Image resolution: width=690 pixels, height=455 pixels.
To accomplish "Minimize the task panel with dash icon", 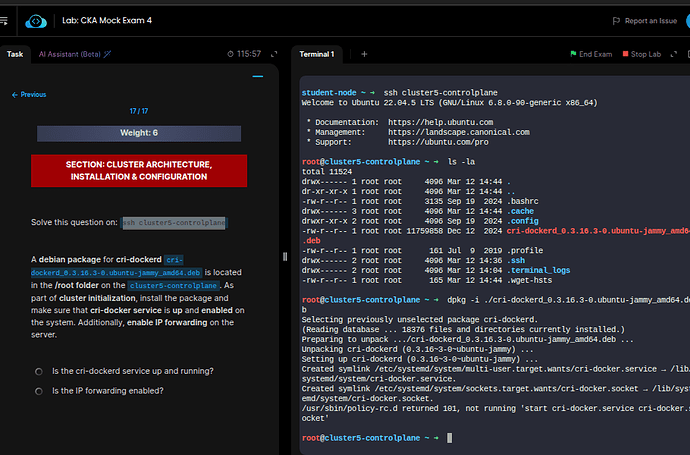I will coord(258,75).
